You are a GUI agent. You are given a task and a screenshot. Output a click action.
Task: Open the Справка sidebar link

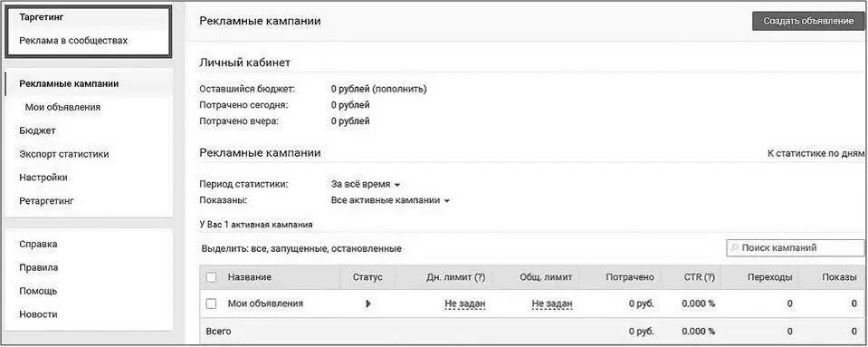38,244
